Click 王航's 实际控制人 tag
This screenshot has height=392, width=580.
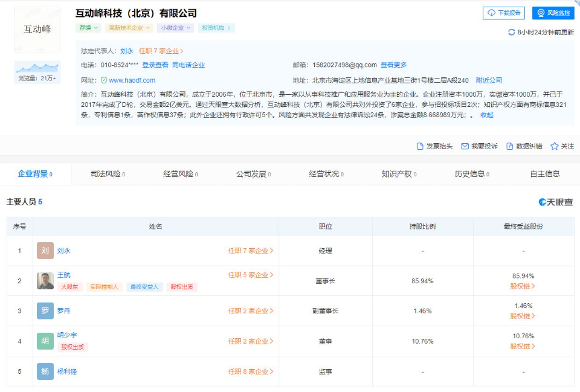pos(104,287)
